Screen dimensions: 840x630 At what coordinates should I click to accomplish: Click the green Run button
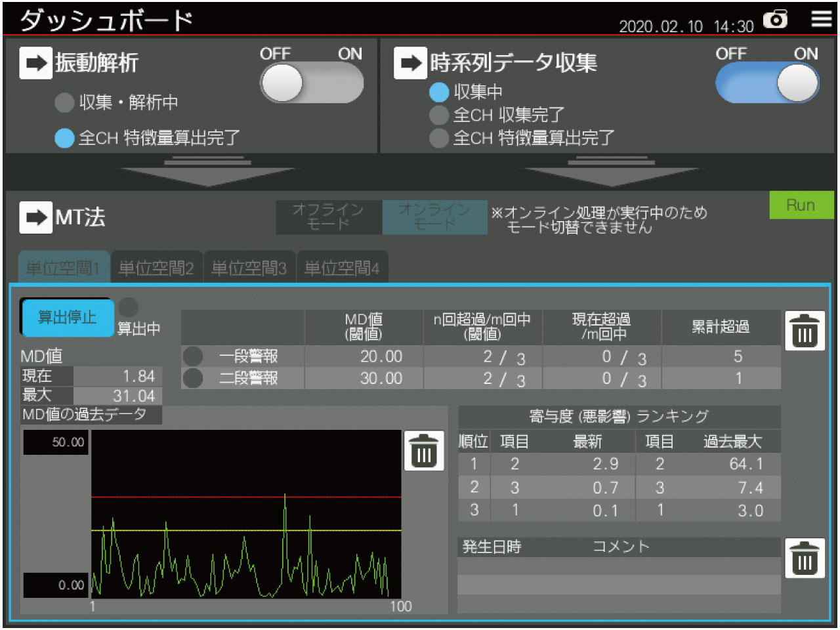[x=801, y=205]
